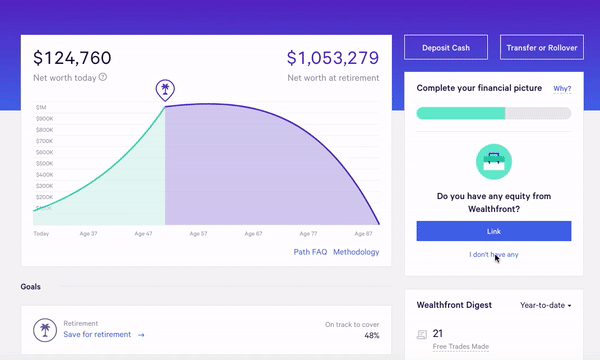Click the $1,053,279 net worth at retirement figure
The width and height of the screenshot is (600, 360).
(x=333, y=58)
